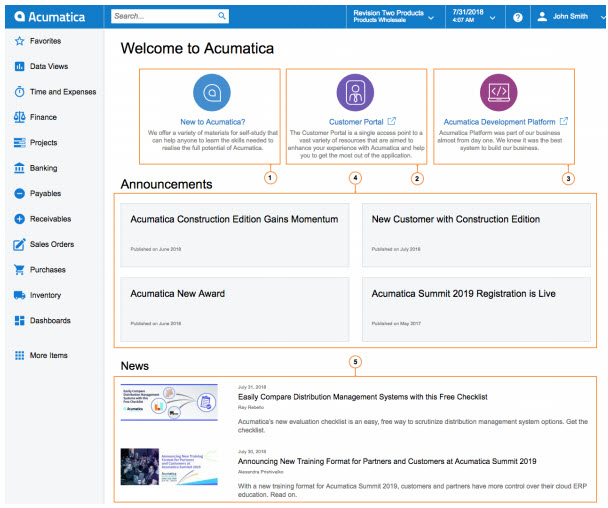Open the Help question mark menu

tap(517, 17)
